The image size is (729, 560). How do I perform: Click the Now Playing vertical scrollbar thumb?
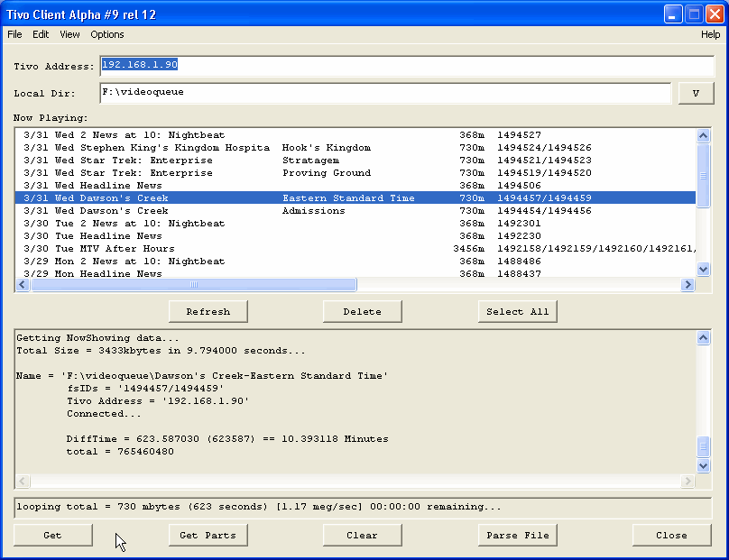[704, 176]
